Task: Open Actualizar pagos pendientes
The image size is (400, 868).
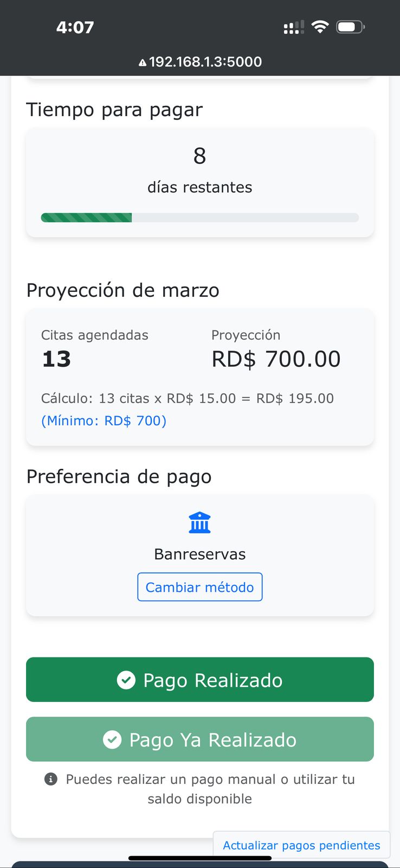Action: pos(301,845)
